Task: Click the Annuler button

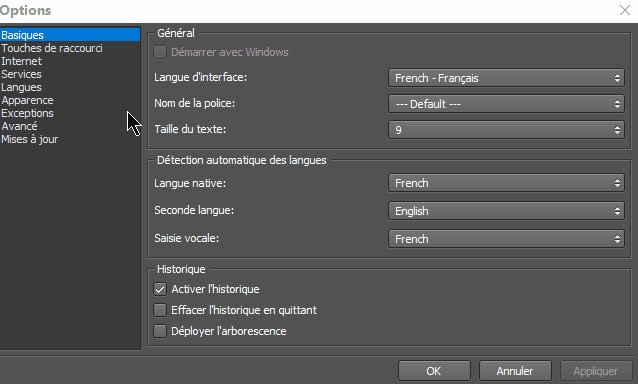Action: point(515,371)
